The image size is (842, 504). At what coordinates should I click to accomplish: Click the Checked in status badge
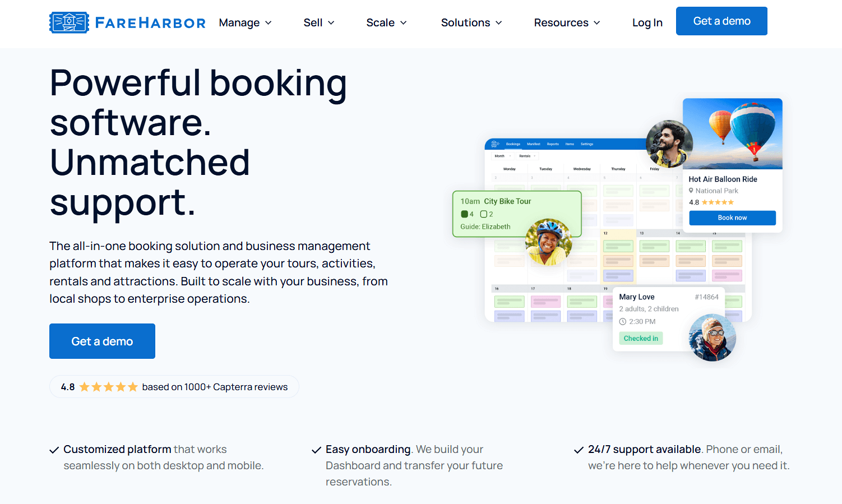641,339
